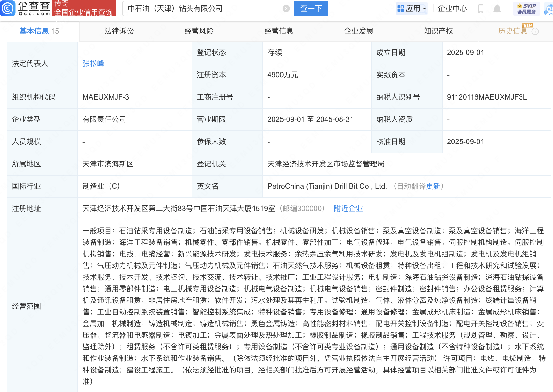Viewport: 553px width, 392px height.
Task: Open the notifications bell icon
Action: (x=497, y=9)
